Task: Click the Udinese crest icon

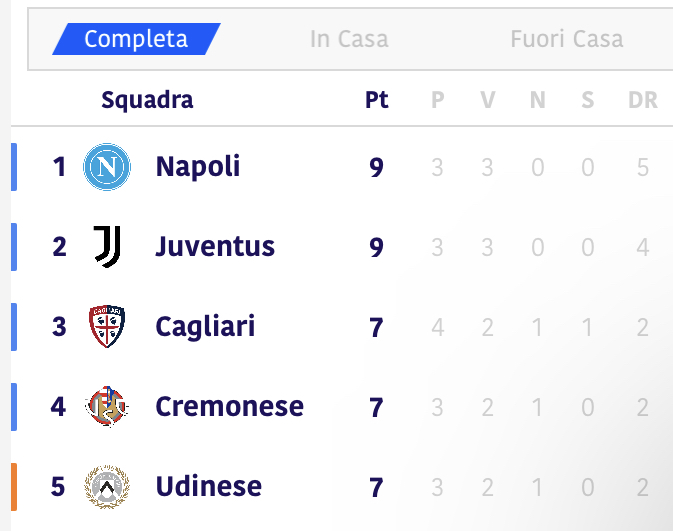Action: (107, 486)
